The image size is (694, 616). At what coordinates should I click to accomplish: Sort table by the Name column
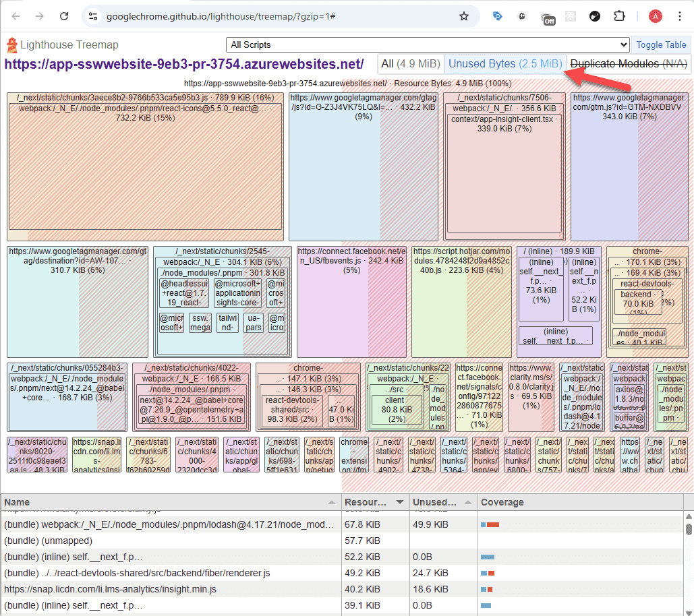(x=169, y=502)
